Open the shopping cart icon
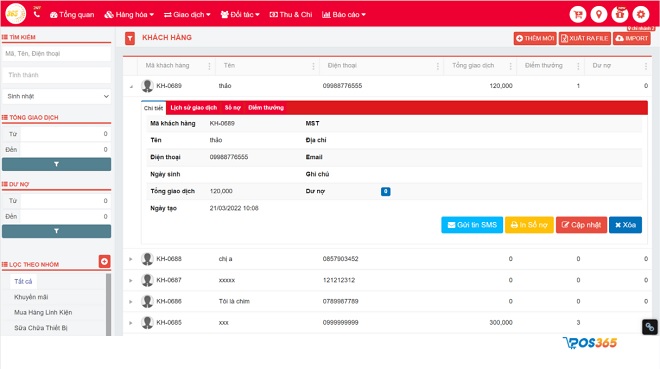 (578, 14)
